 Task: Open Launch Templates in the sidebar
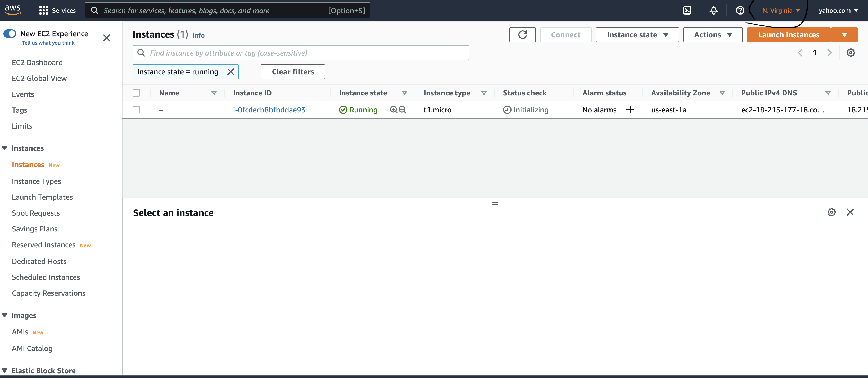pos(42,197)
